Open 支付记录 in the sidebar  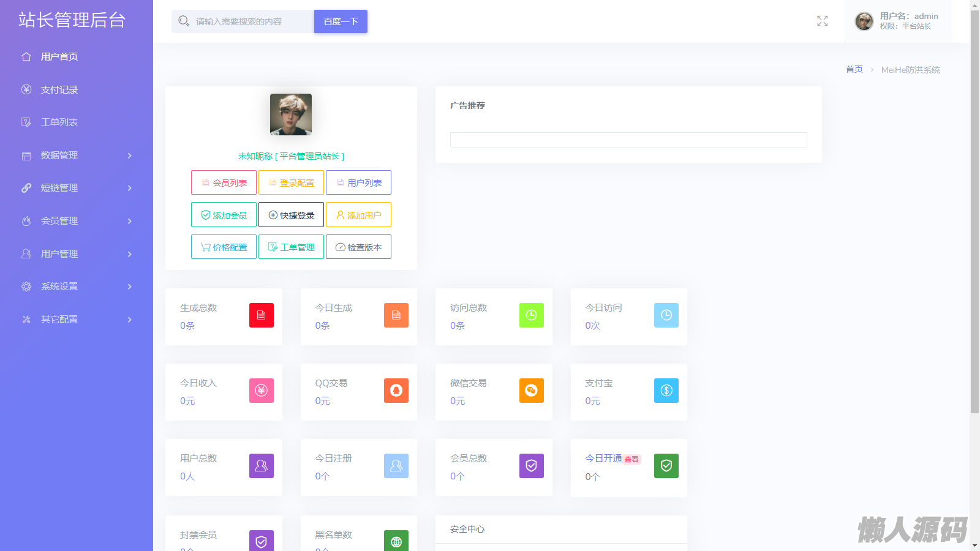(x=77, y=90)
